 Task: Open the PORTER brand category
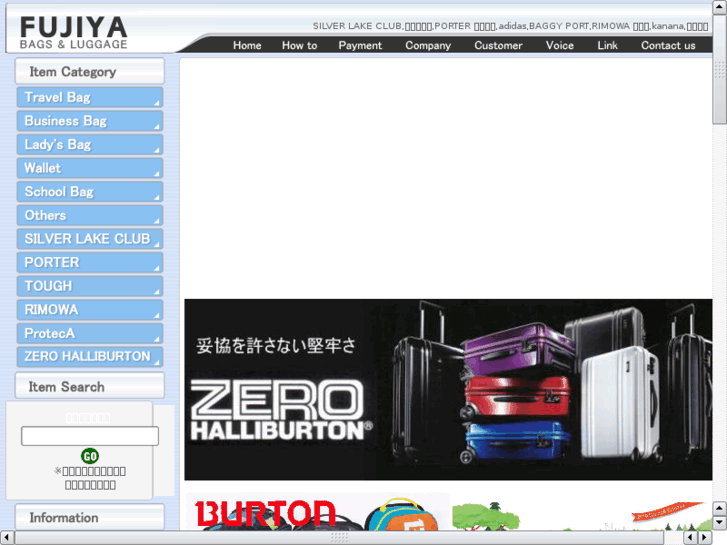pyautogui.click(x=90, y=263)
